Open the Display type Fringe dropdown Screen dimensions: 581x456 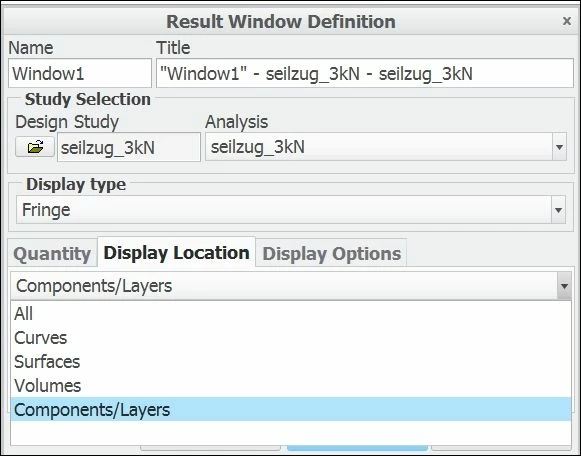(291, 210)
